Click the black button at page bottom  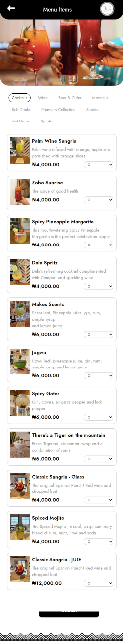click(x=69, y=614)
